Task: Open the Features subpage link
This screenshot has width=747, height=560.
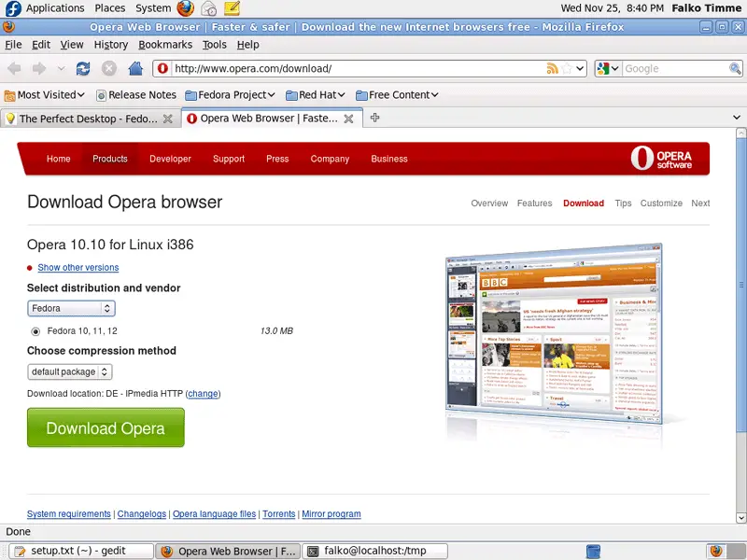Action: pos(534,203)
